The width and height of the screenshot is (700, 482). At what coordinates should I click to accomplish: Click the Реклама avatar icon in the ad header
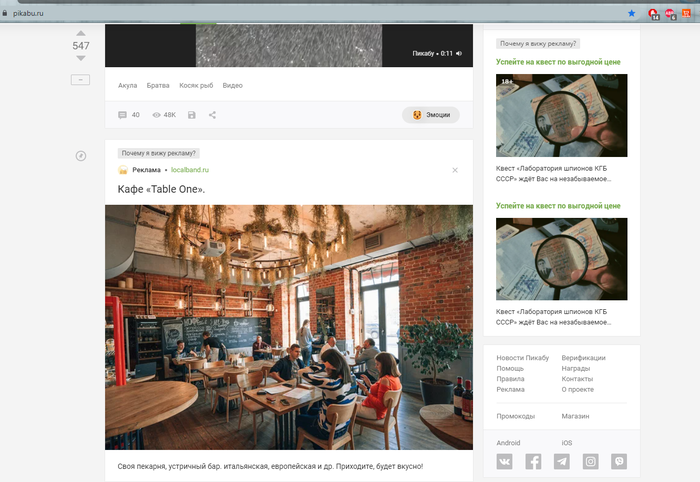click(123, 170)
